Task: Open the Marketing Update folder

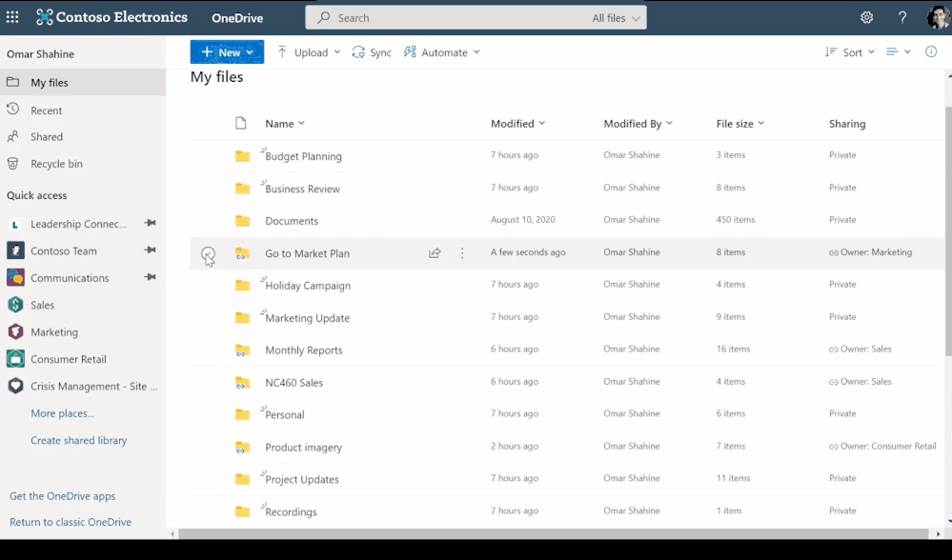Action: (307, 318)
